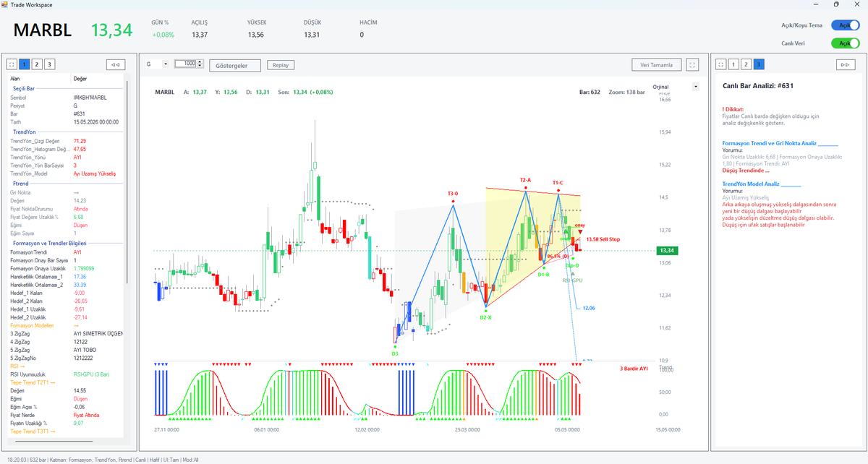Click the D1-B bottom marker on chart
Viewport: 868px width, 464px height.
(544, 275)
